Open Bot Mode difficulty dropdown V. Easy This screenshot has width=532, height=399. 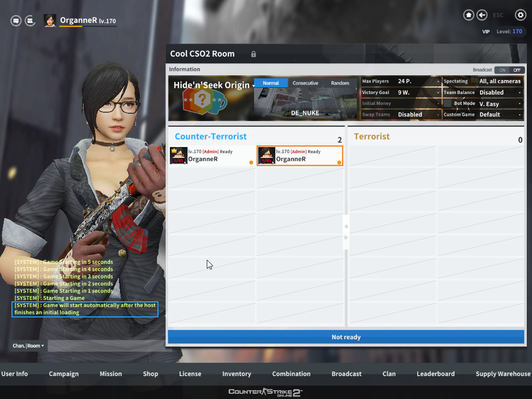click(x=500, y=104)
